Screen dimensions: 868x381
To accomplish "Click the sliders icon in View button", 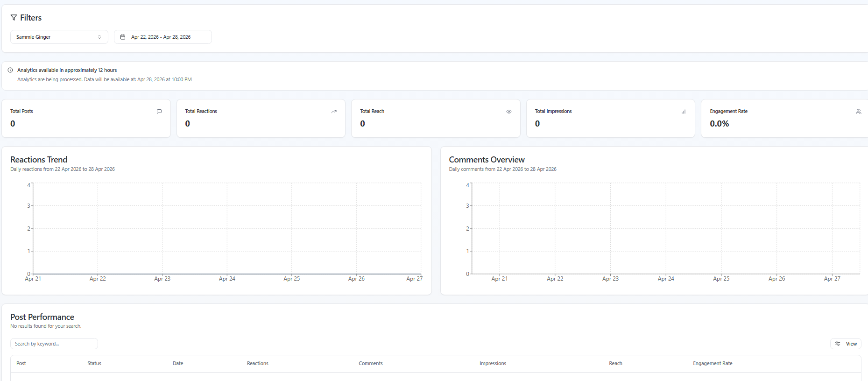I will [838, 344].
